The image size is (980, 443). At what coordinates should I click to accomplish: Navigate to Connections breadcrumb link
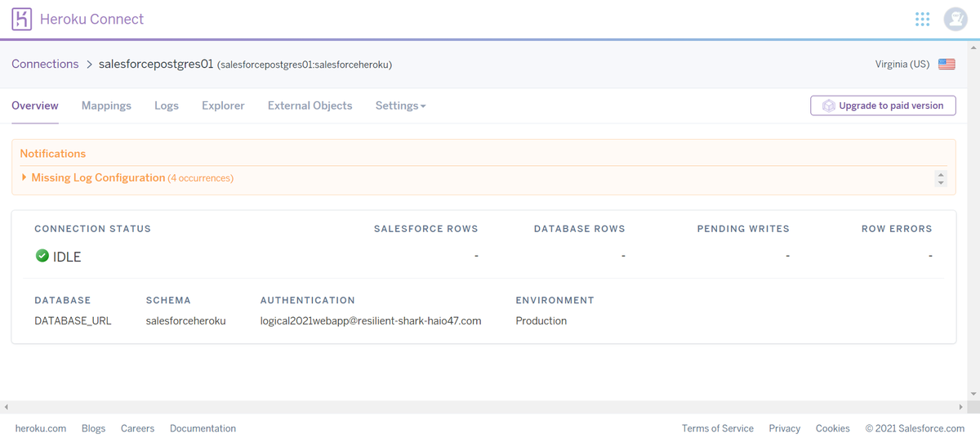point(45,64)
